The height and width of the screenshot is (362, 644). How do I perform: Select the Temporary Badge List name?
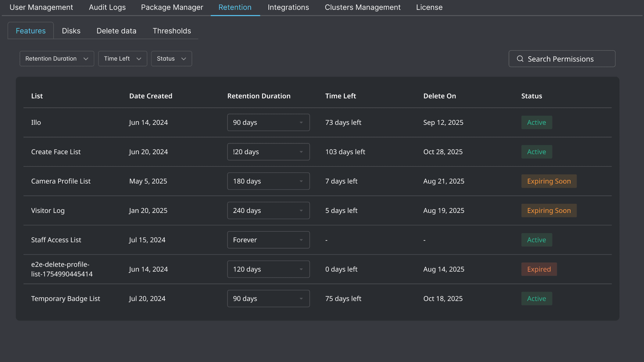(x=65, y=298)
